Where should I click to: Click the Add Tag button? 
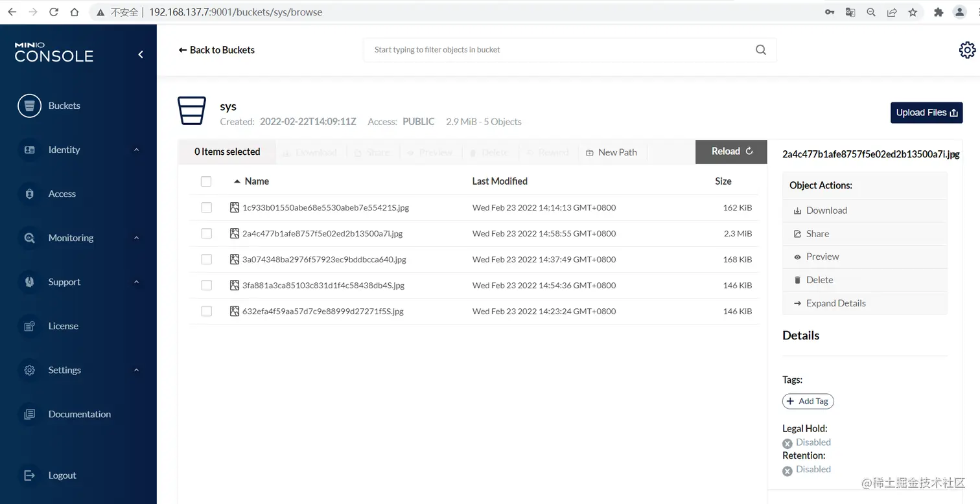808,401
